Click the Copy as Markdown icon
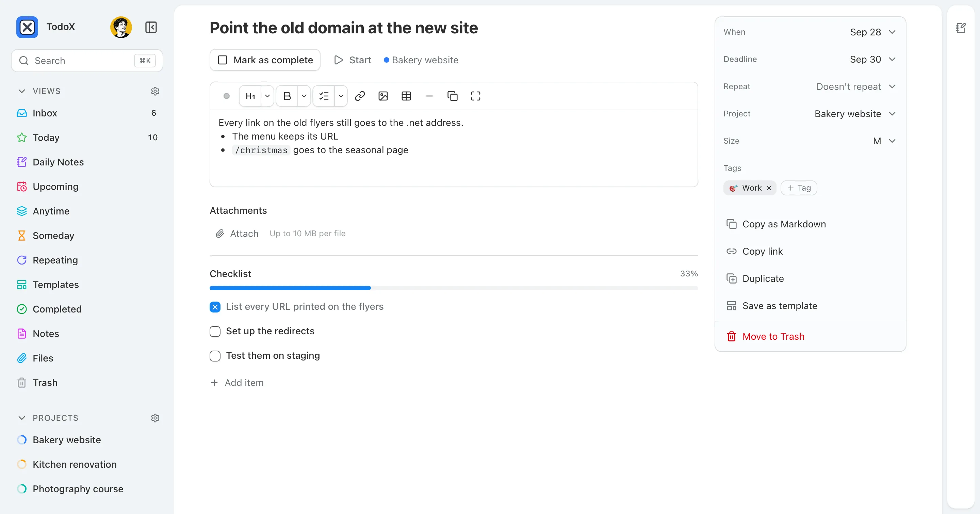 [731, 224]
